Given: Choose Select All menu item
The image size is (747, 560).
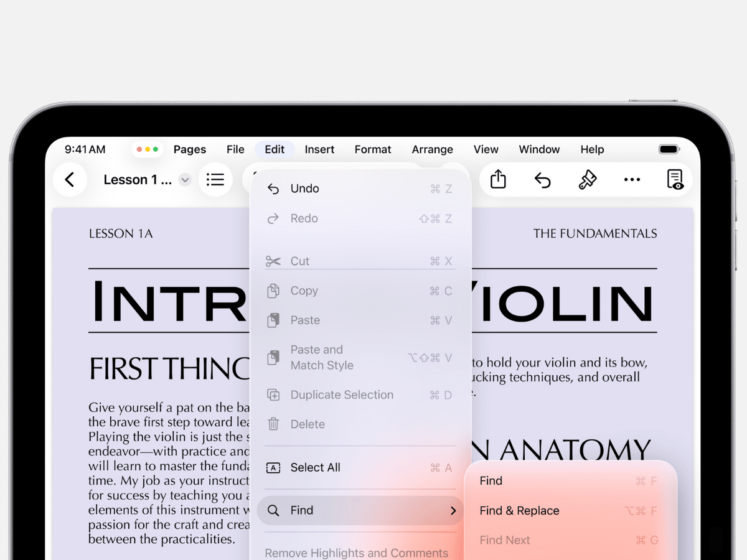Looking at the screenshot, I should pos(360,467).
